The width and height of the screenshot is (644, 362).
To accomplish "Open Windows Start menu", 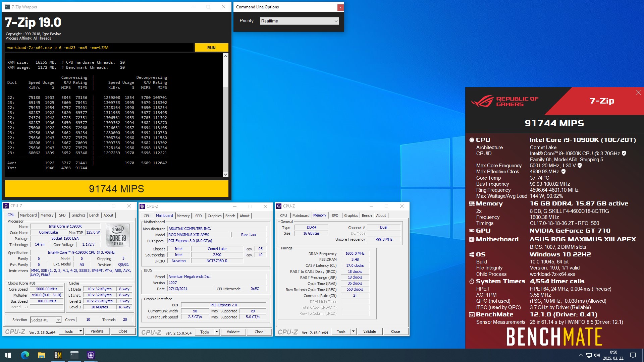I will point(8,355).
